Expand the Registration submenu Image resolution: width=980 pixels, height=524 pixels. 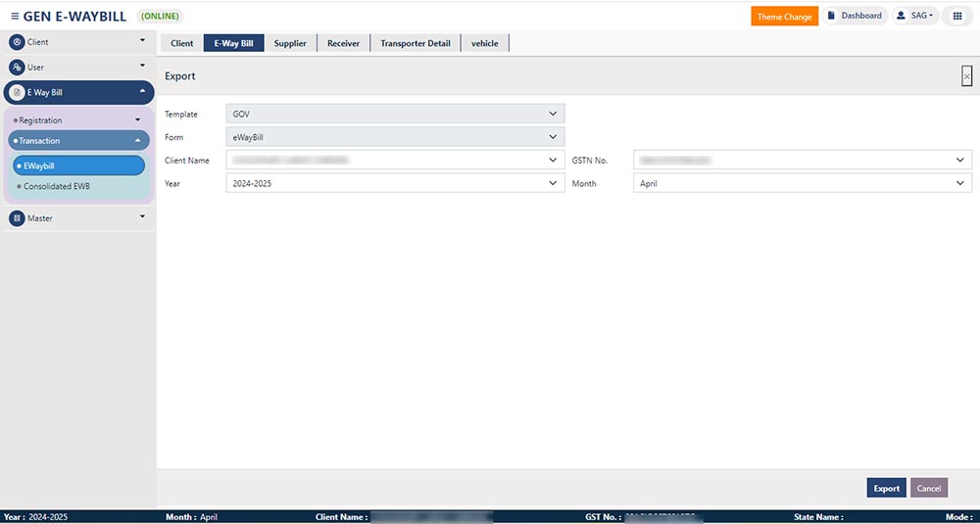(78, 120)
